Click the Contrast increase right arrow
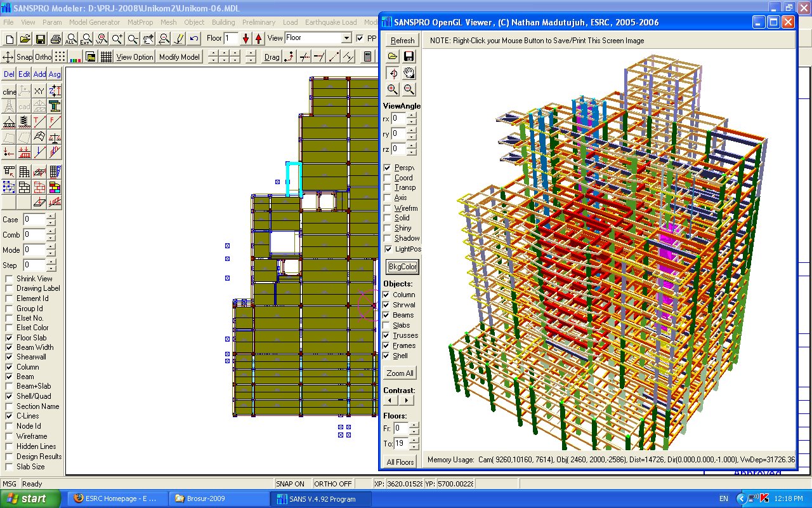812x508 pixels. point(406,401)
